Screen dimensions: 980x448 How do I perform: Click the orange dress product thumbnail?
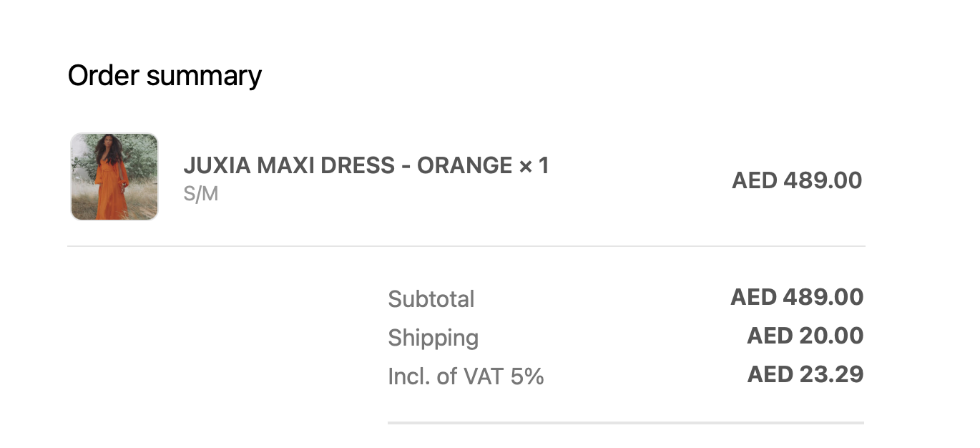[114, 177]
